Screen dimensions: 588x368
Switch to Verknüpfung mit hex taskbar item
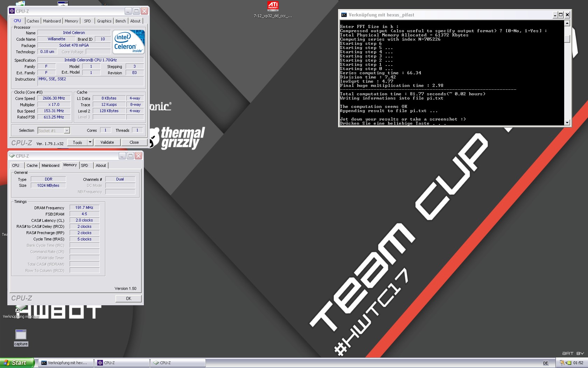point(66,363)
